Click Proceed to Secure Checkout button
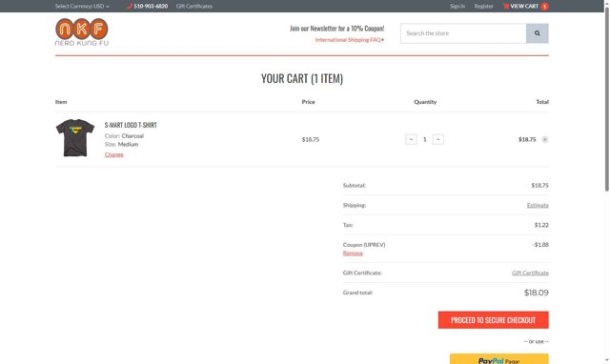610x364 pixels. point(494,319)
